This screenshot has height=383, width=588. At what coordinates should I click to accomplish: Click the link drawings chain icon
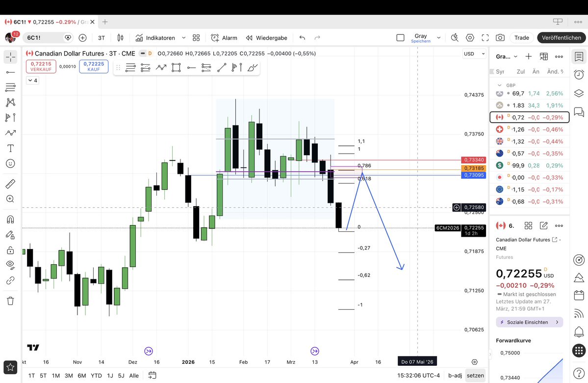point(10,280)
